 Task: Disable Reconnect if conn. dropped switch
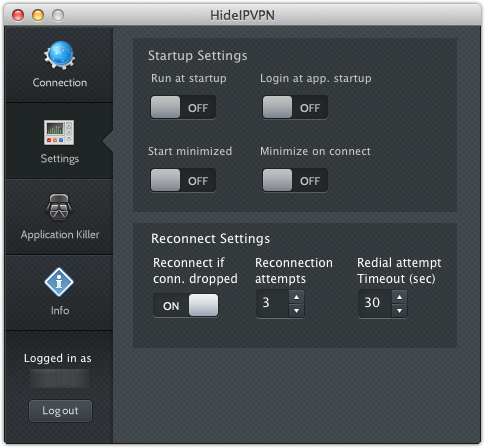click(x=186, y=305)
